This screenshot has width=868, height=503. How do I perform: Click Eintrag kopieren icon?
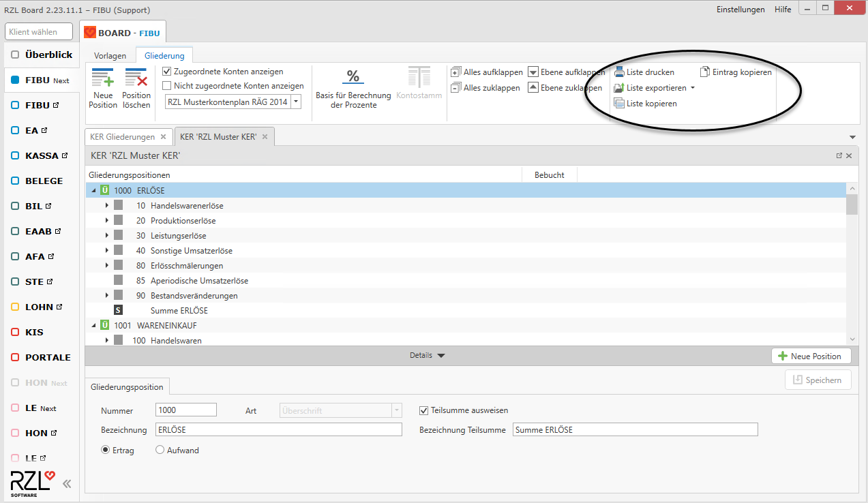(x=706, y=72)
